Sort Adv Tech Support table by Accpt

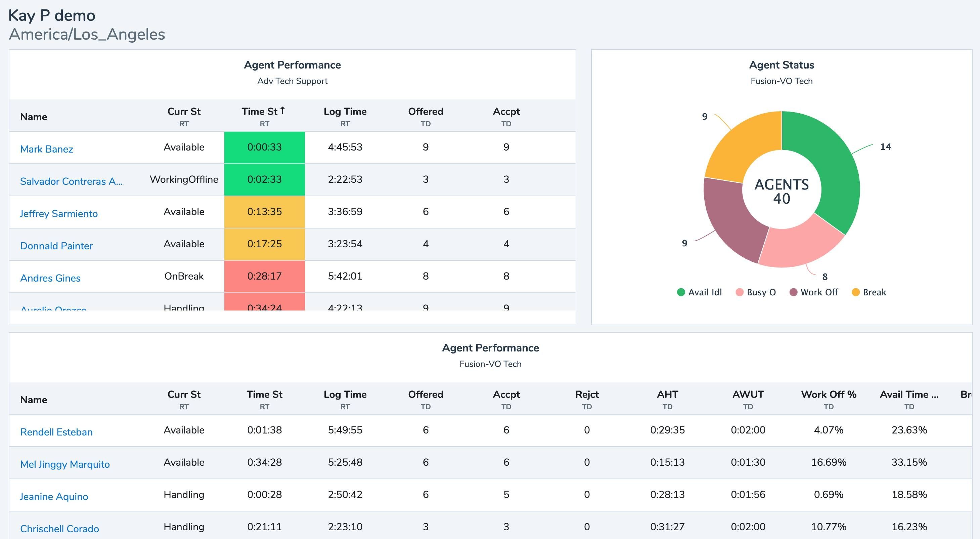coord(506,112)
